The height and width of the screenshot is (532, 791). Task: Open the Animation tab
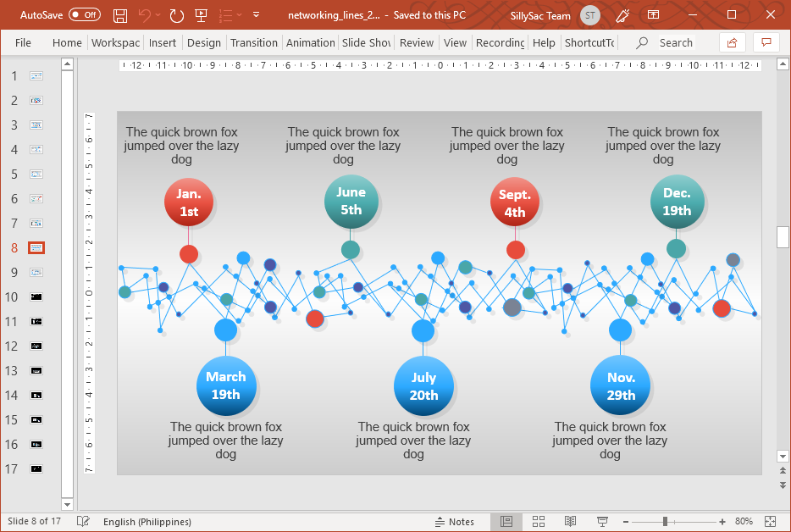click(x=310, y=43)
